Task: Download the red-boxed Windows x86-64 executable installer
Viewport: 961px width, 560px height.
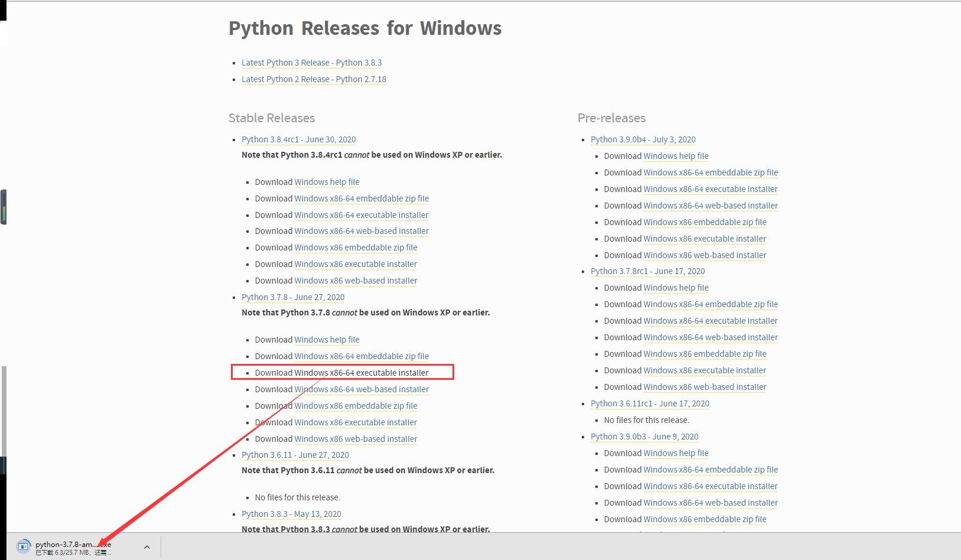Action: coord(361,373)
